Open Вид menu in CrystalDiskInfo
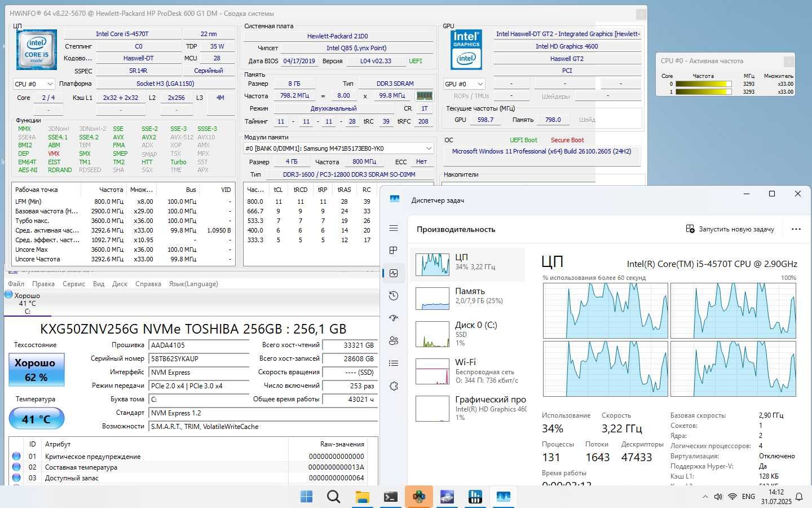Viewport: 812px width, 508px height. tap(99, 284)
